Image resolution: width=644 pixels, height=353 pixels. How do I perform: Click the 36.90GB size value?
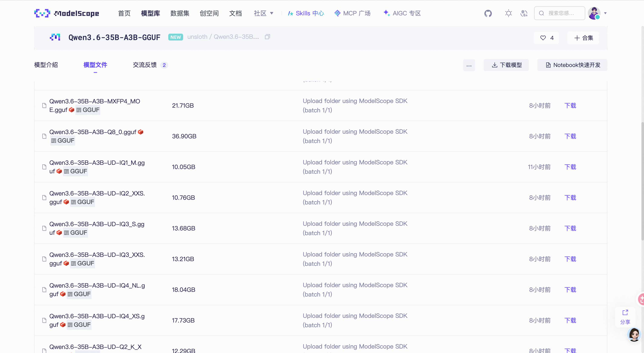(184, 136)
